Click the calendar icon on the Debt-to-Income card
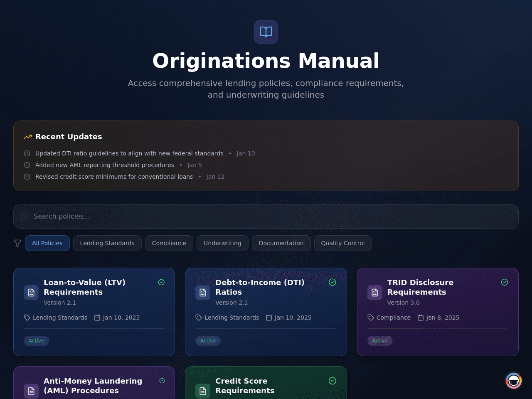This screenshot has height=399, width=532. pos(269,318)
